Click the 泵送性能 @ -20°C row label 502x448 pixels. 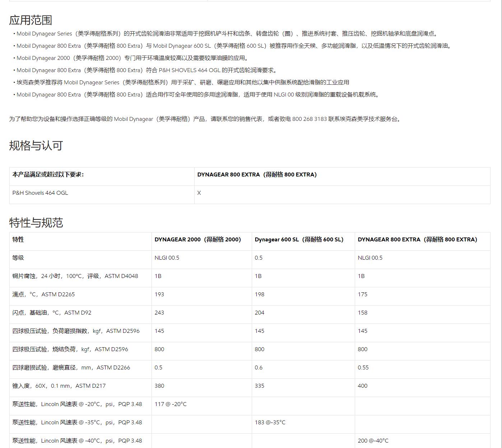pyautogui.click(x=77, y=404)
